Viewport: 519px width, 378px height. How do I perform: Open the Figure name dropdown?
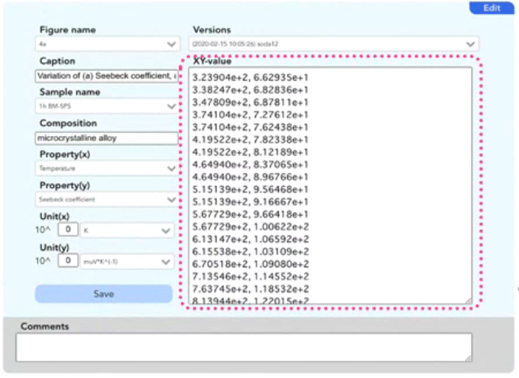pyautogui.click(x=108, y=44)
